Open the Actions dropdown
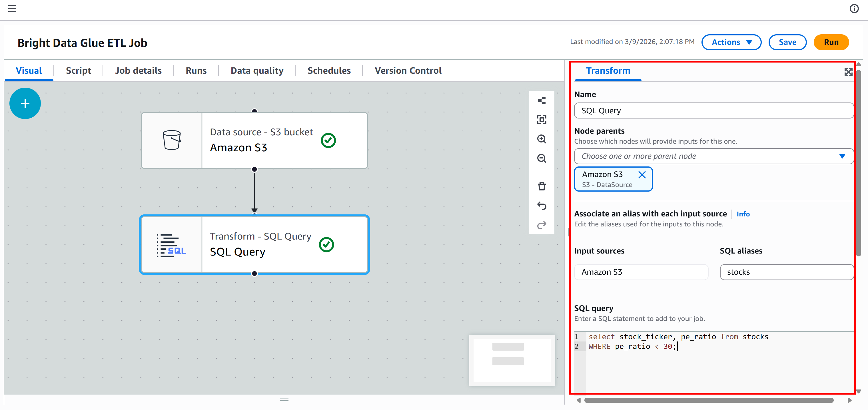 point(731,42)
